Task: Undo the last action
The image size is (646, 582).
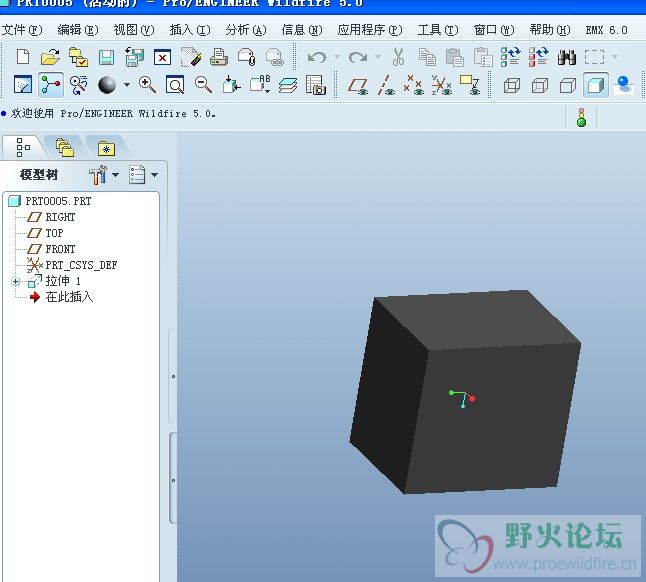Action: tap(316, 57)
